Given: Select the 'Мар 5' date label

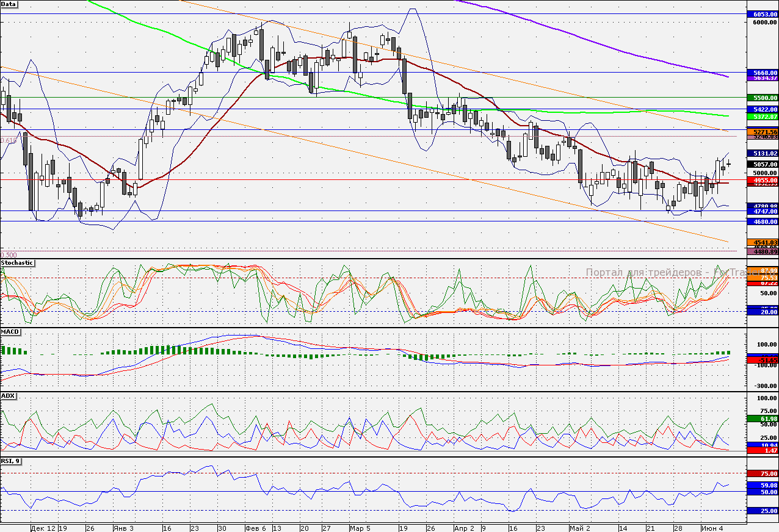Looking at the screenshot, I should pyautogui.click(x=359, y=527).
